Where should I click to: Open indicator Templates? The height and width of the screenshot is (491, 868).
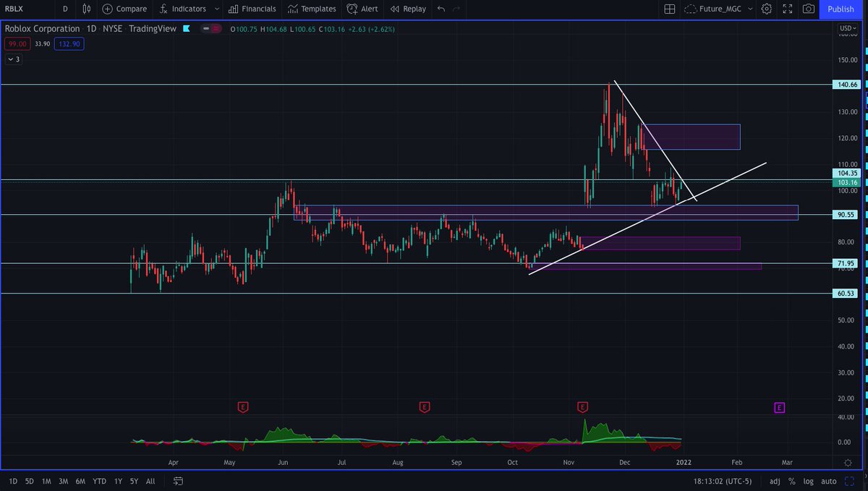[x=312, y=9]
